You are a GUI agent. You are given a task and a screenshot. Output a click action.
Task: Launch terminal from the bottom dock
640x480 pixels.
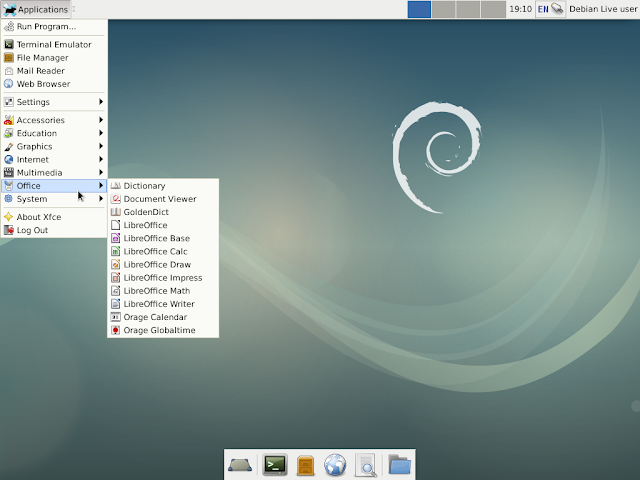click(275, 464)
